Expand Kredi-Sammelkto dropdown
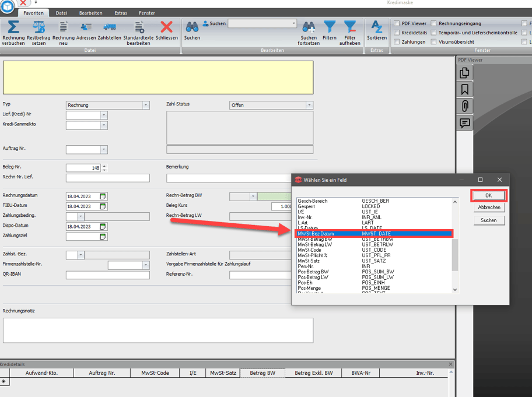This screenshot has width=532, height=397. [104, 125]
